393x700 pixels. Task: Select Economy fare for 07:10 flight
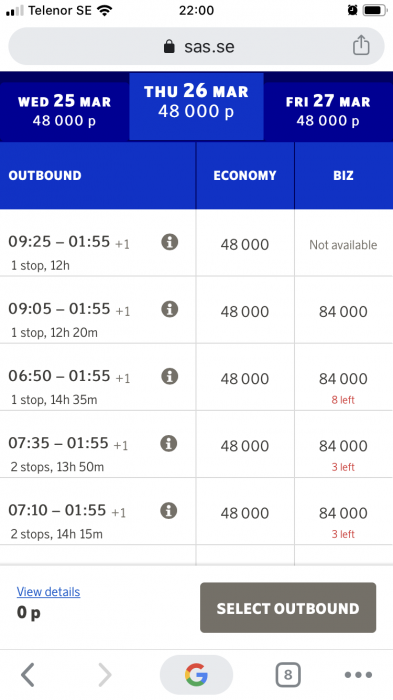(245, 513)
